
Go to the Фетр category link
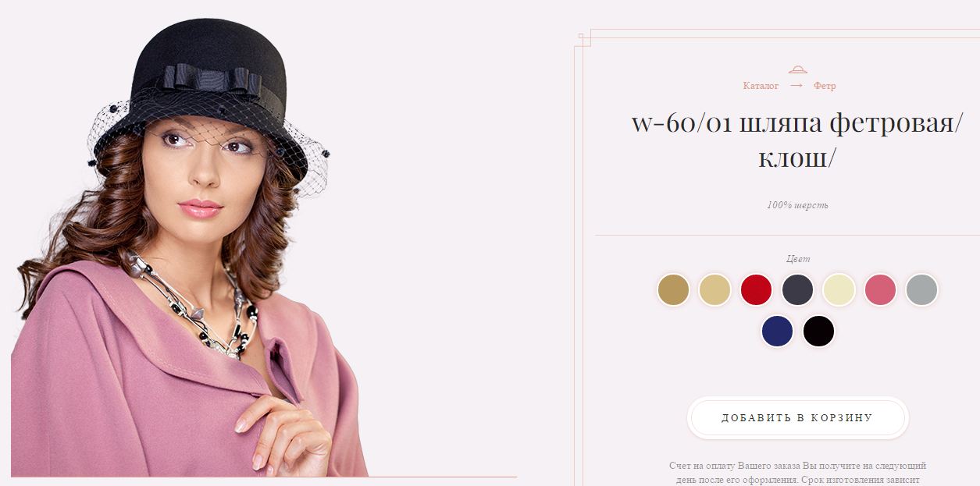pos(825,86)
